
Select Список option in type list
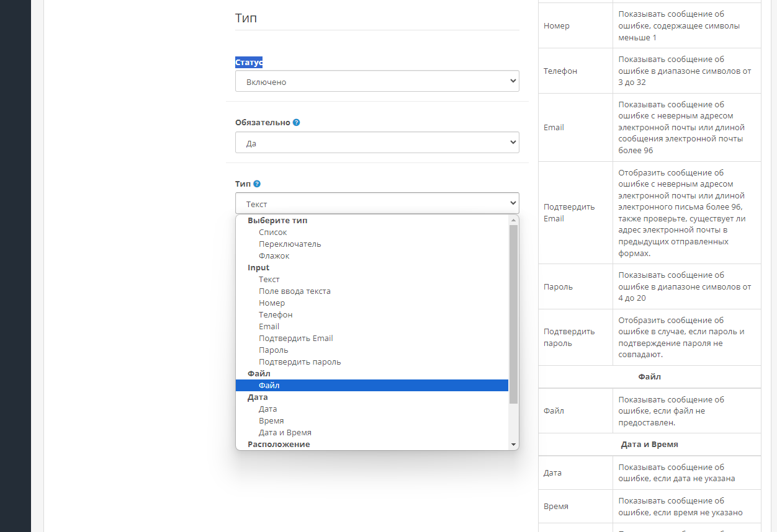273,233
